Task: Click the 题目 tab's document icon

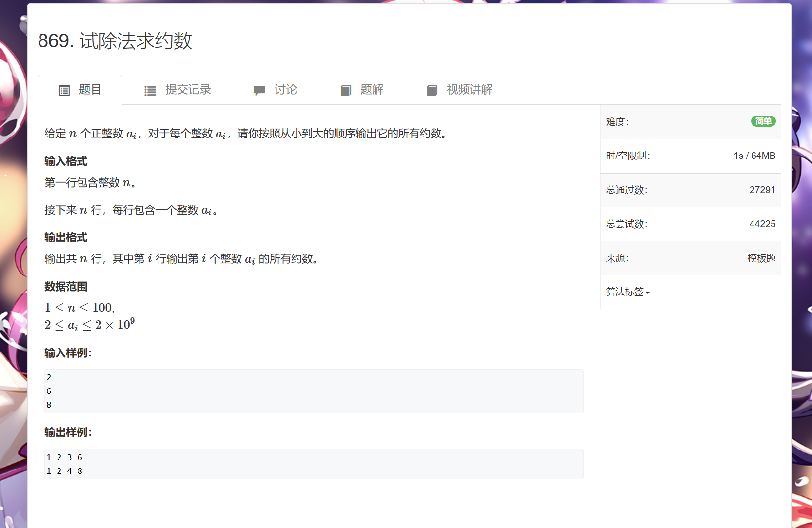Action: (x=64, y=90)
